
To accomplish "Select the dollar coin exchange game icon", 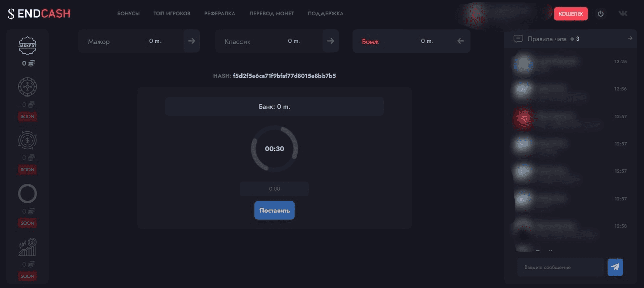I will (28, 140).
